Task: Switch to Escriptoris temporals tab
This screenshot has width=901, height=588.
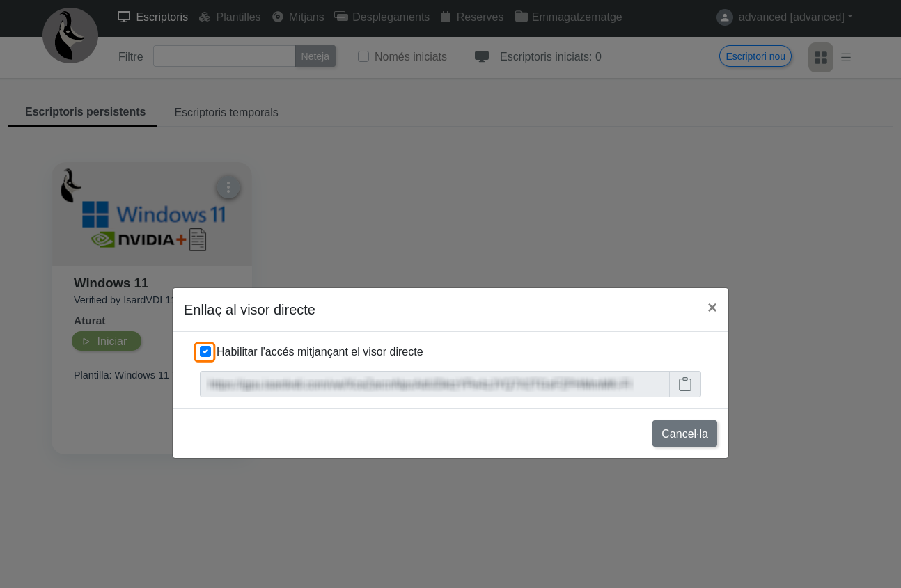Action: coord(226,112)
